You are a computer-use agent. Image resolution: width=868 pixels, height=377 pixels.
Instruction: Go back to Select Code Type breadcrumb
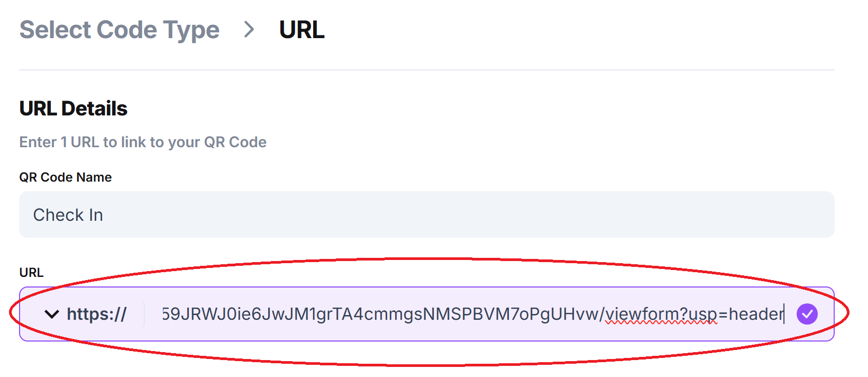coord(120,30)
